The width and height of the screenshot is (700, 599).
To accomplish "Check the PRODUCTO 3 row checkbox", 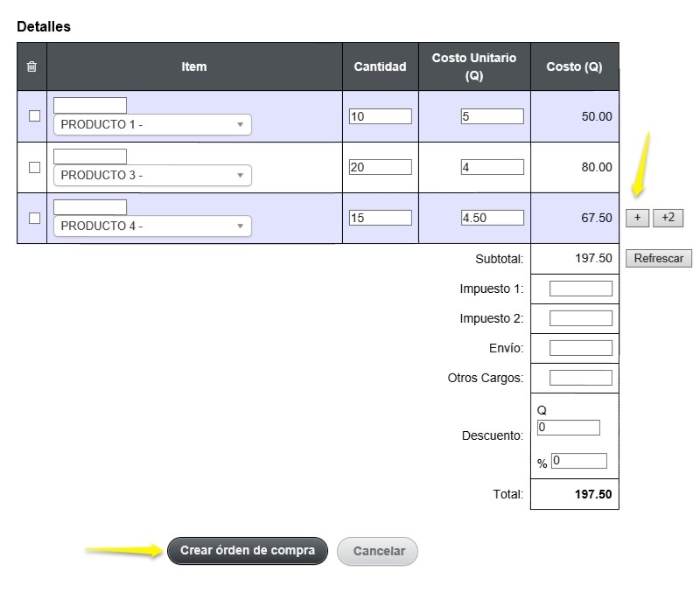I will (34, 167).
